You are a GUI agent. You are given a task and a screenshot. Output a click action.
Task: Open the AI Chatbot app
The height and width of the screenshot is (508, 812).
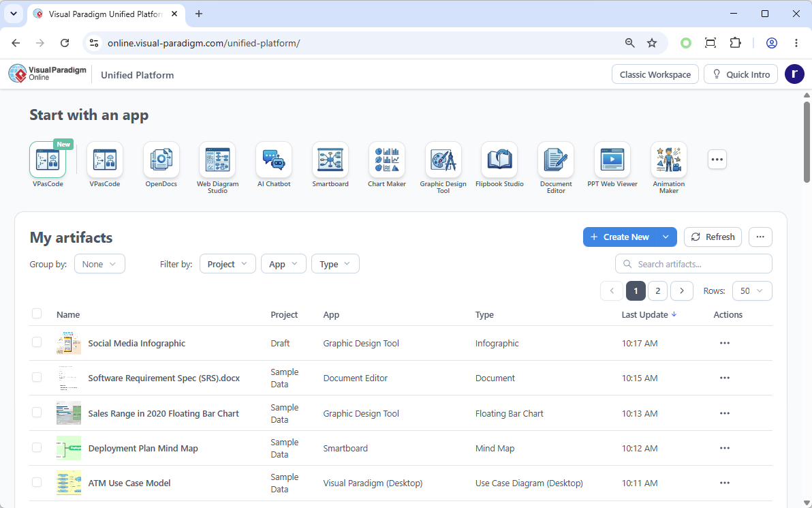click(274, 160)
